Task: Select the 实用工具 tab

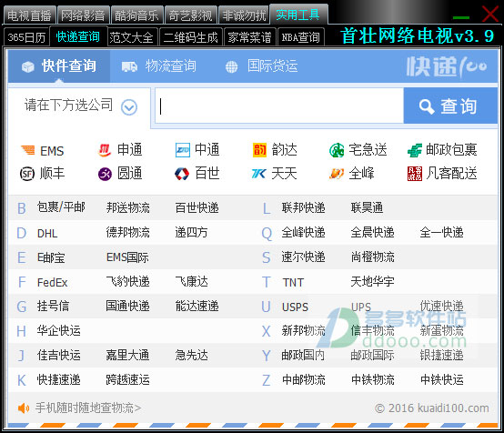Action: (298, 15)
